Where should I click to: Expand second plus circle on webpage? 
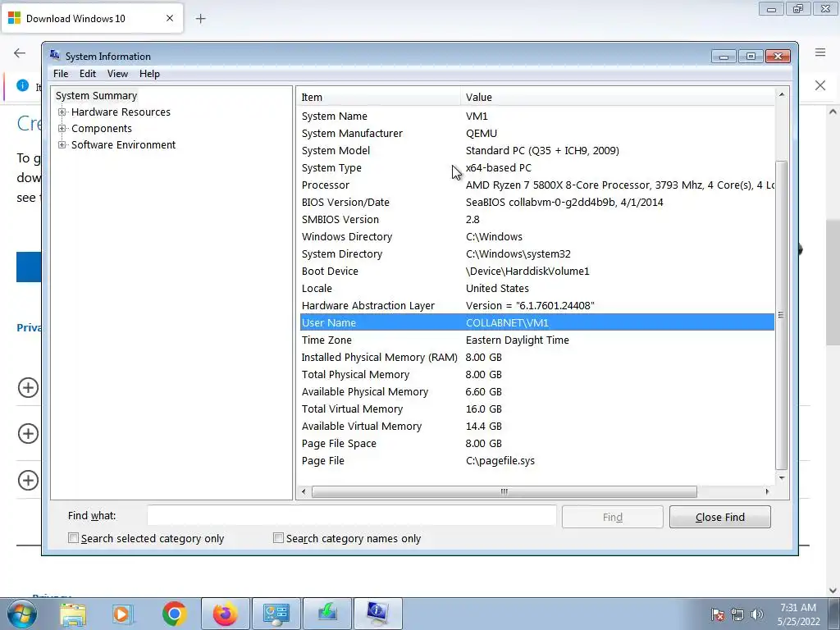pyautogui.click(x=28, y=433)
